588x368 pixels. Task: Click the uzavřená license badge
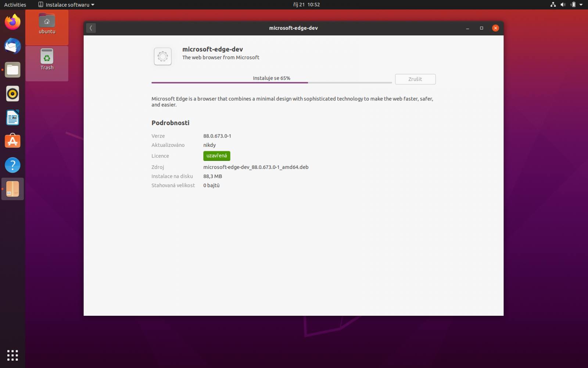pos(216,156)
